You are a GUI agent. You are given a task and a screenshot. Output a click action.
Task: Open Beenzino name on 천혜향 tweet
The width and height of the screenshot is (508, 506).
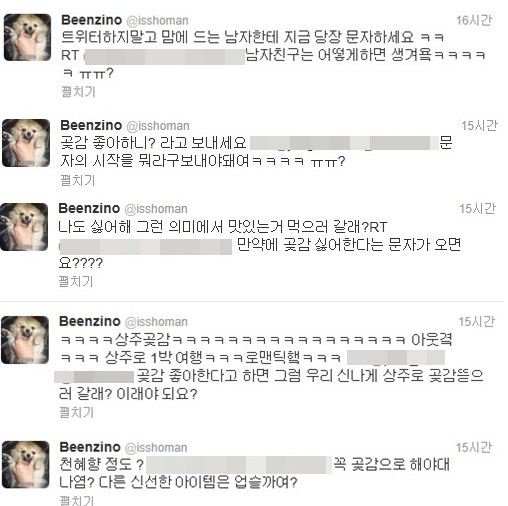(x=90, y=447)
